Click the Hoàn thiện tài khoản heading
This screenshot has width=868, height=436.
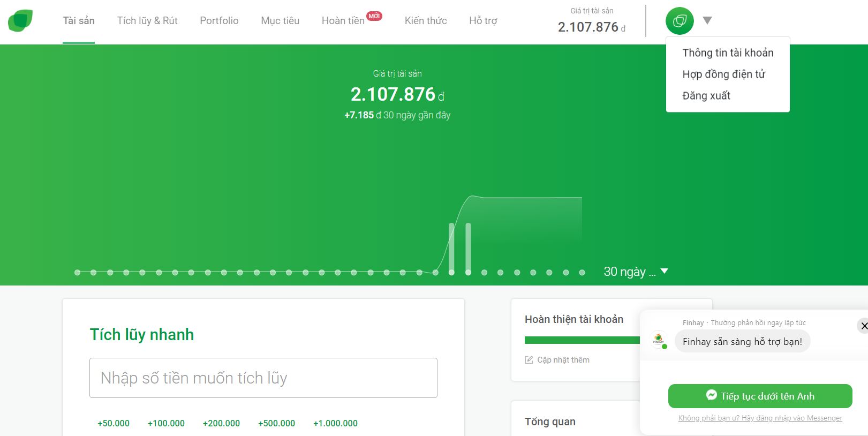[x=574, y=319]
